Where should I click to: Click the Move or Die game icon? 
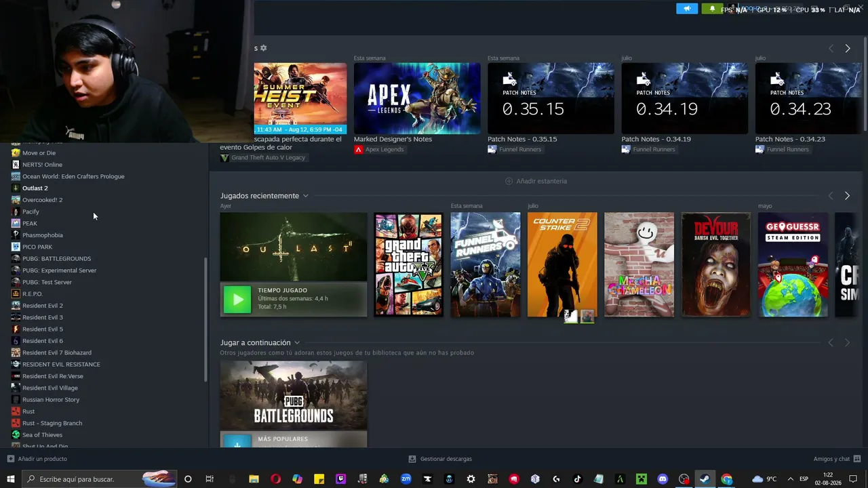[16, 153]
